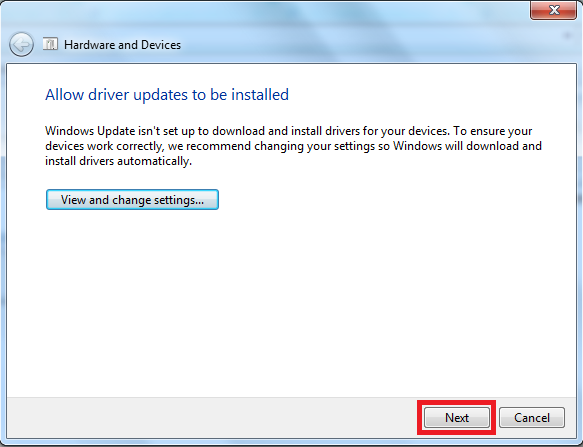Click the Allow driver updates heading
This screenshot has width=583, height=447.
pos(167,94)
